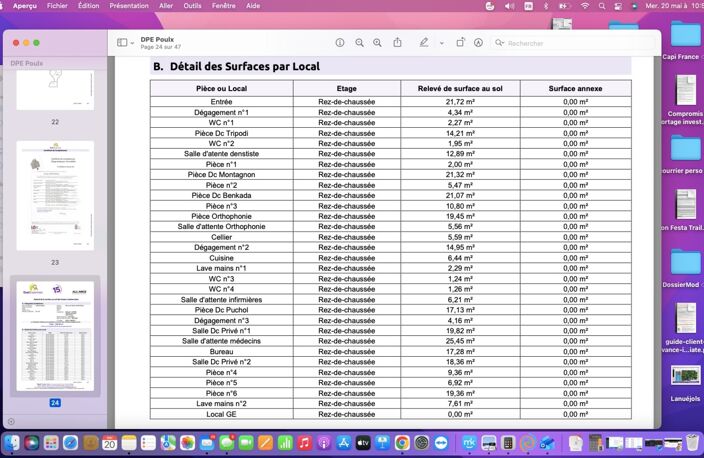Rotate the page with the rotate button

[x=460, y=43]
